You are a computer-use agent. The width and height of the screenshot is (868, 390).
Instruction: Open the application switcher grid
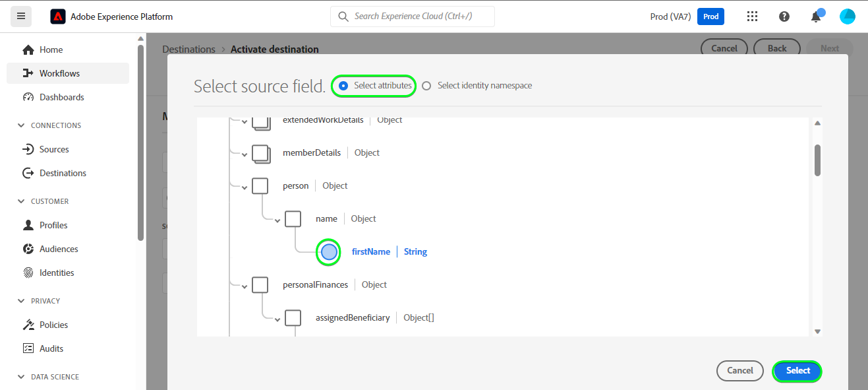[x=751, y=16]
